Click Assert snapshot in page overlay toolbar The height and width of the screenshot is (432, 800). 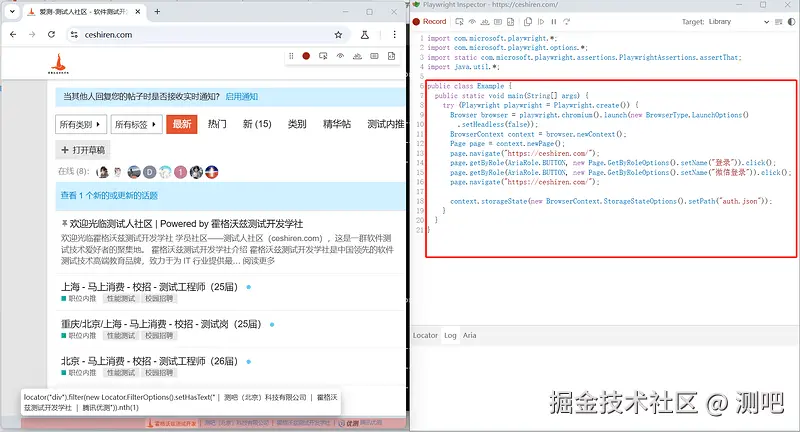click(x=391, y=56)
